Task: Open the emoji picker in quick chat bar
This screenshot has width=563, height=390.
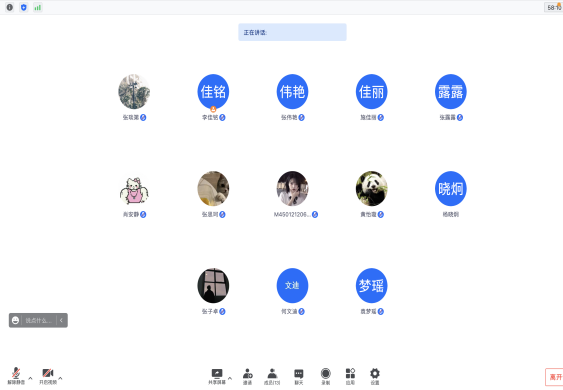Action: pos(15,320)
